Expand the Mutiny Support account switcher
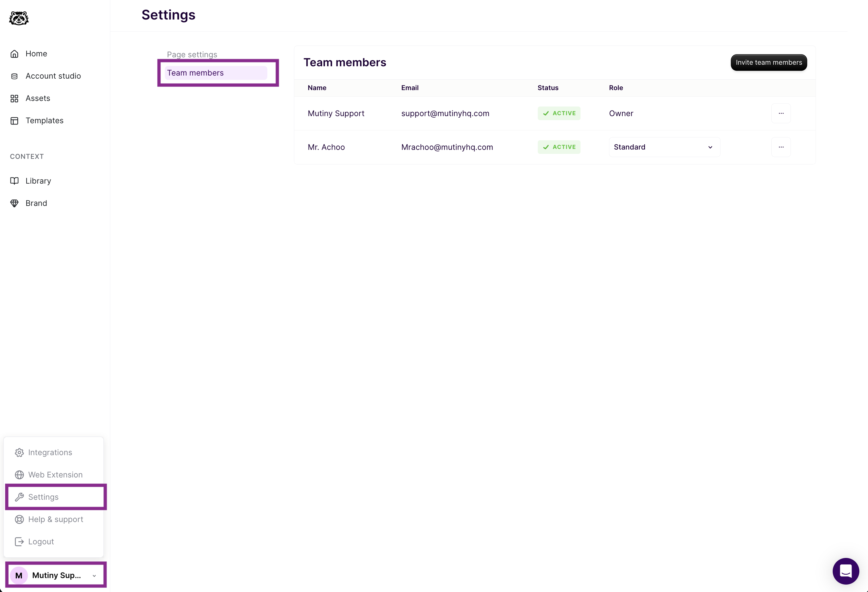This screenshot has width=868, height=592. (55, 575)
